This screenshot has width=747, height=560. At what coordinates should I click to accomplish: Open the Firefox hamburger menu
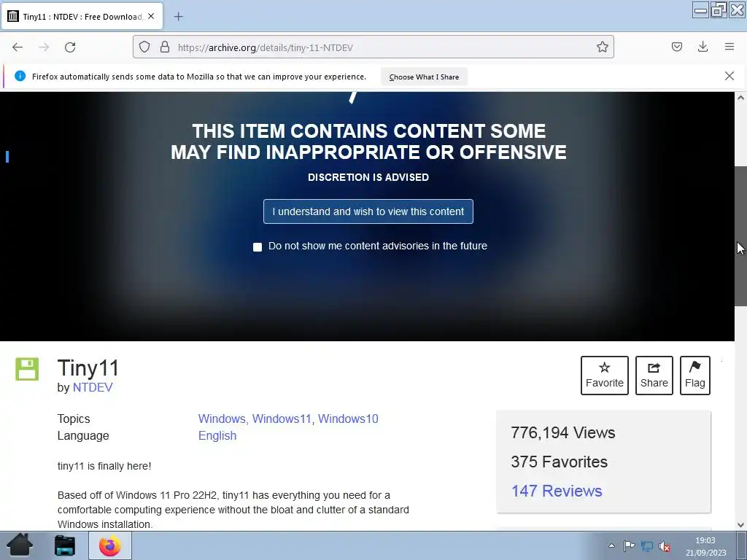coord(729,47)
